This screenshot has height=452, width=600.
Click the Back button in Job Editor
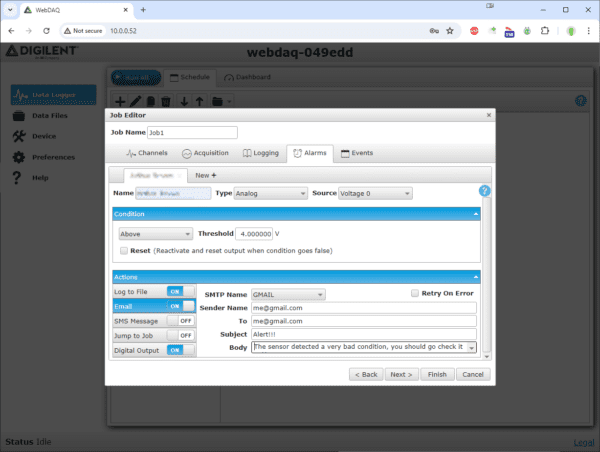[x=365, y=374]
